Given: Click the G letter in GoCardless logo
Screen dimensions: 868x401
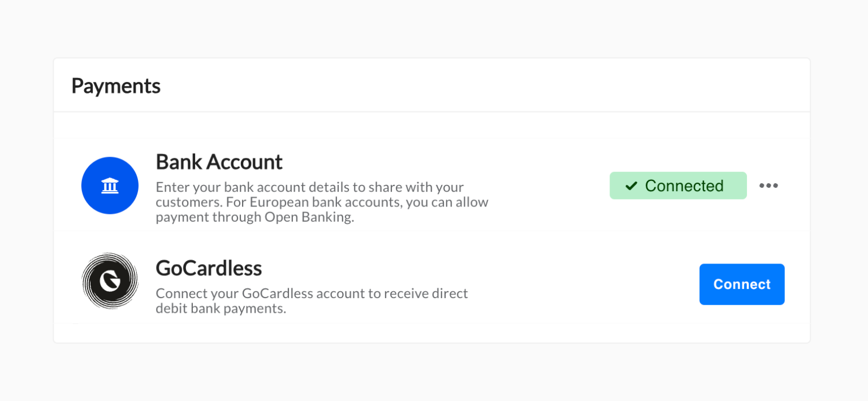Looking at the screenshot, I should [x=109, y=281].
